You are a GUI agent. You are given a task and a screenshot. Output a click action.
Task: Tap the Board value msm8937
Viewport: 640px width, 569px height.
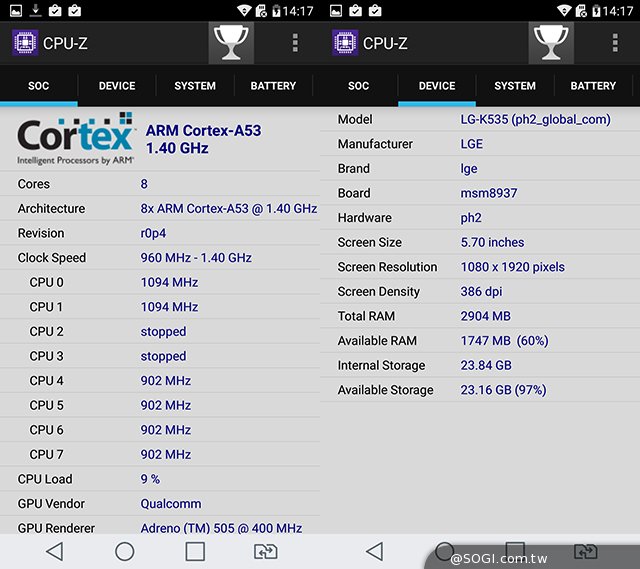point(489,193)
